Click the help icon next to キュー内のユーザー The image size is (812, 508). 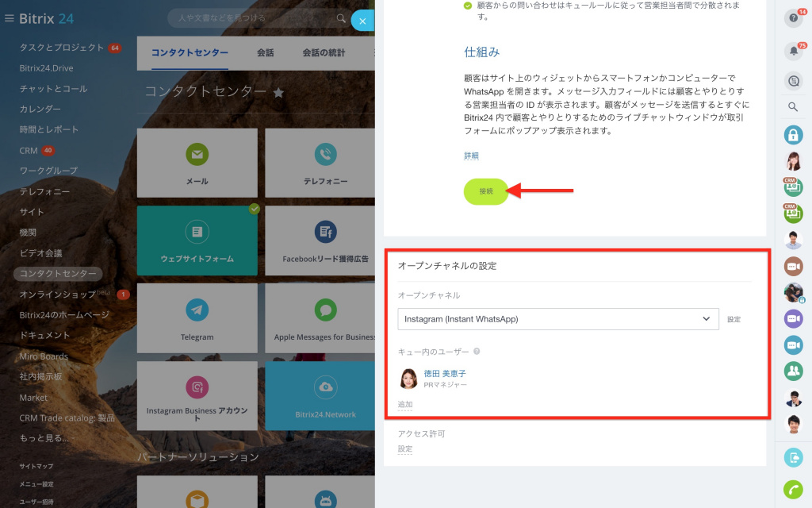(477, 352)
